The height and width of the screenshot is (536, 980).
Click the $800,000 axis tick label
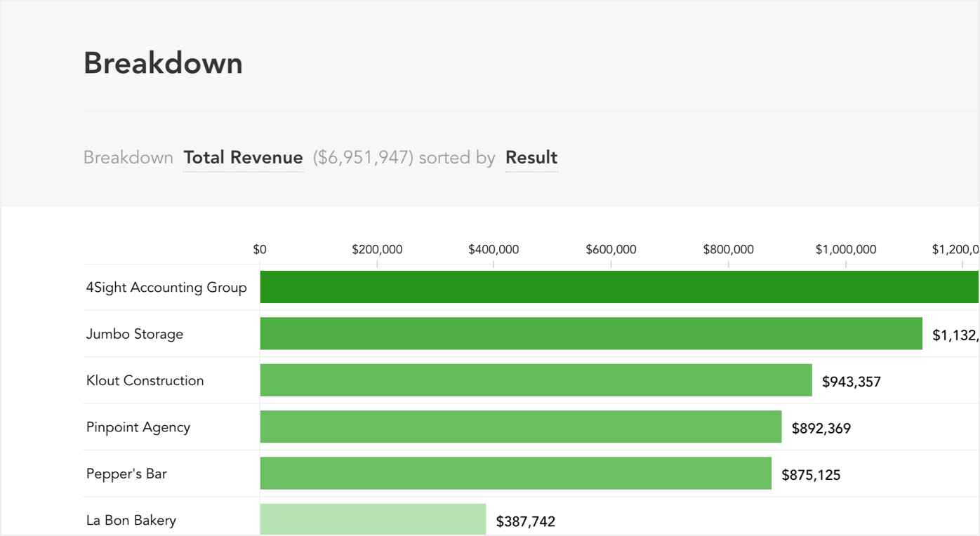pos(729,250)
